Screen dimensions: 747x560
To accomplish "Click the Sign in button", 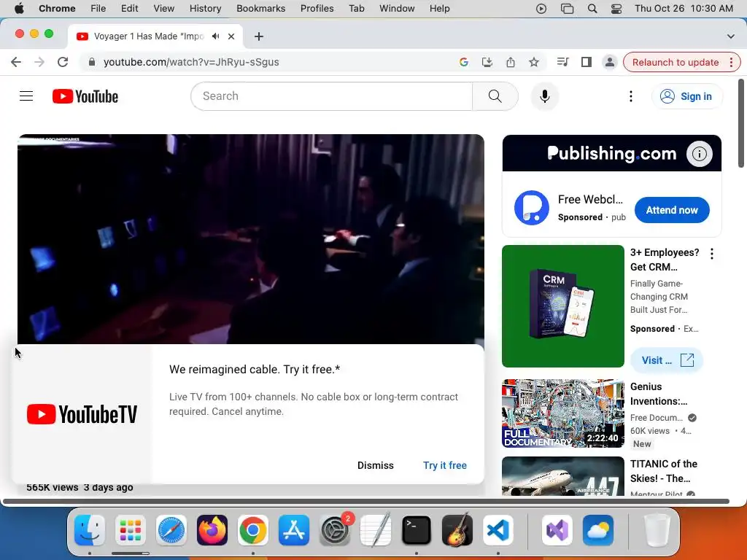I will (686, 96).
